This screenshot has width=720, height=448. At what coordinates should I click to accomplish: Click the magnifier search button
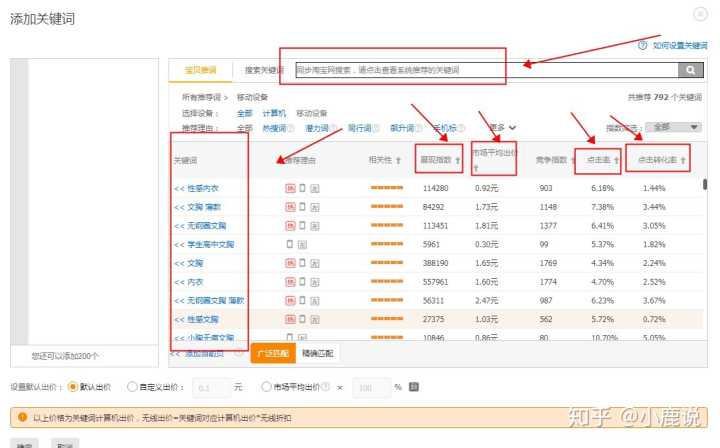(691, 70)
